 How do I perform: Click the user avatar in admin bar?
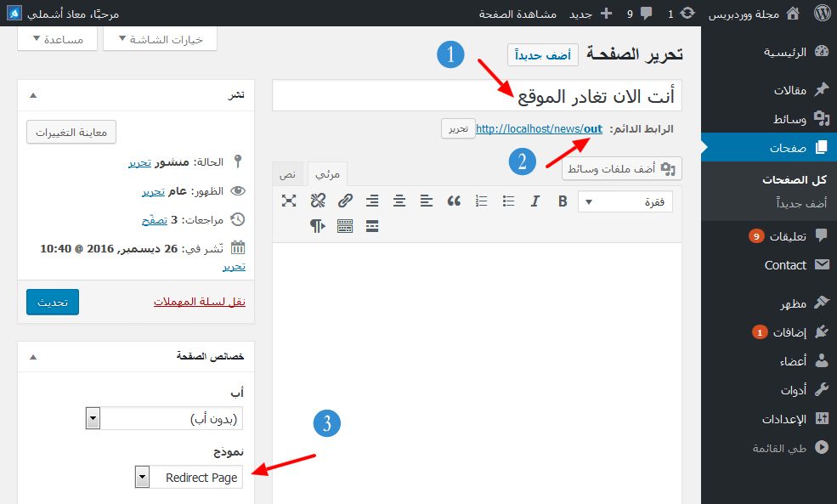(14, 14)
